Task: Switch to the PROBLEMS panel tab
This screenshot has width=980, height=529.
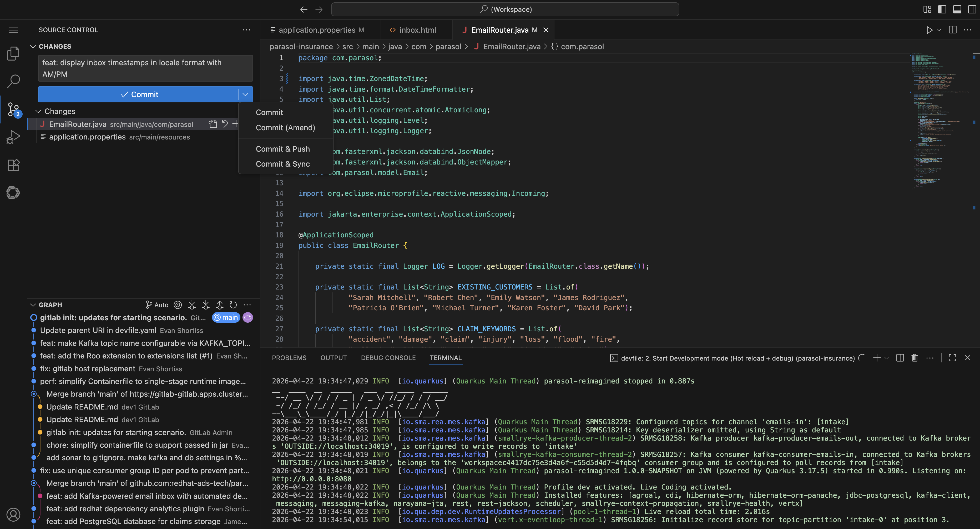Action: [289, 358]
